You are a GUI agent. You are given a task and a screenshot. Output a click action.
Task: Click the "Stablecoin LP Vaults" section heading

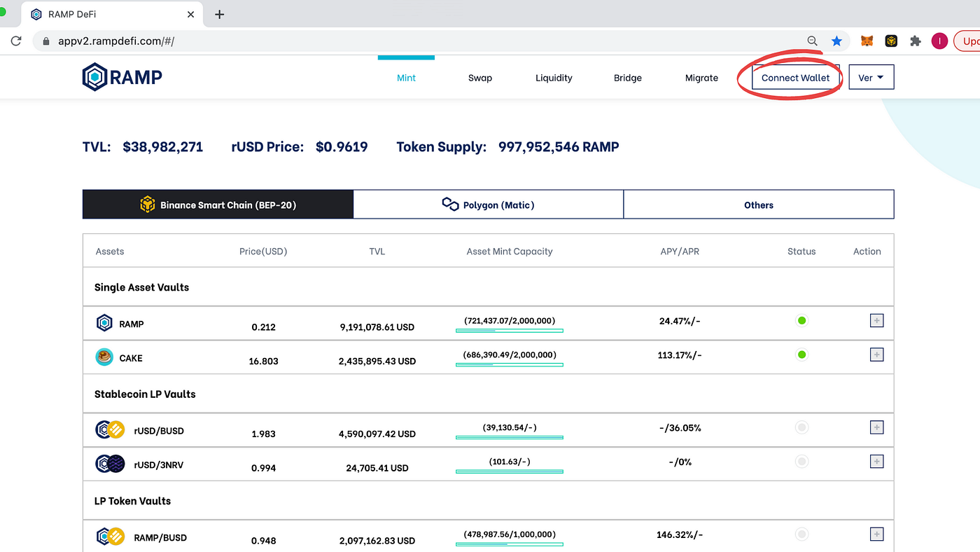(145, 394)
